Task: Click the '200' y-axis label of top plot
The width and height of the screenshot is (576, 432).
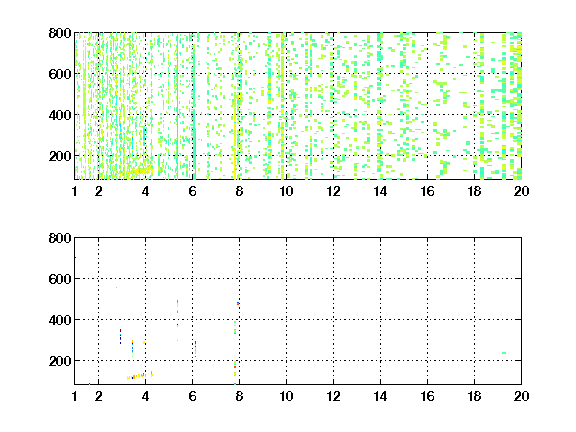Action: pyautogui.click(x=60, y=156)
